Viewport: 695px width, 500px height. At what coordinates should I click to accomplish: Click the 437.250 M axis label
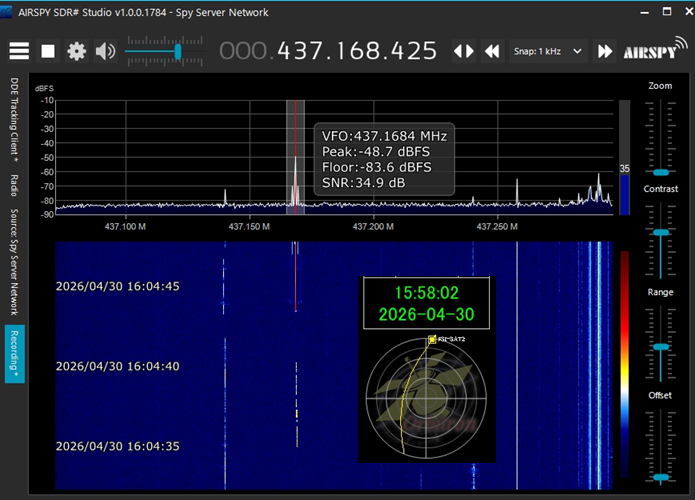(x=497, y=227)
